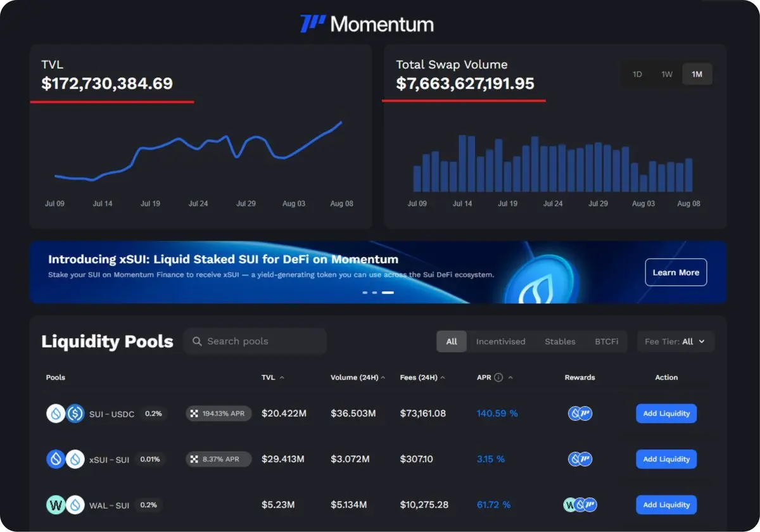760x532 pixels.
Task: Sort pools by APR column arrow
Action: coord(510,377)
